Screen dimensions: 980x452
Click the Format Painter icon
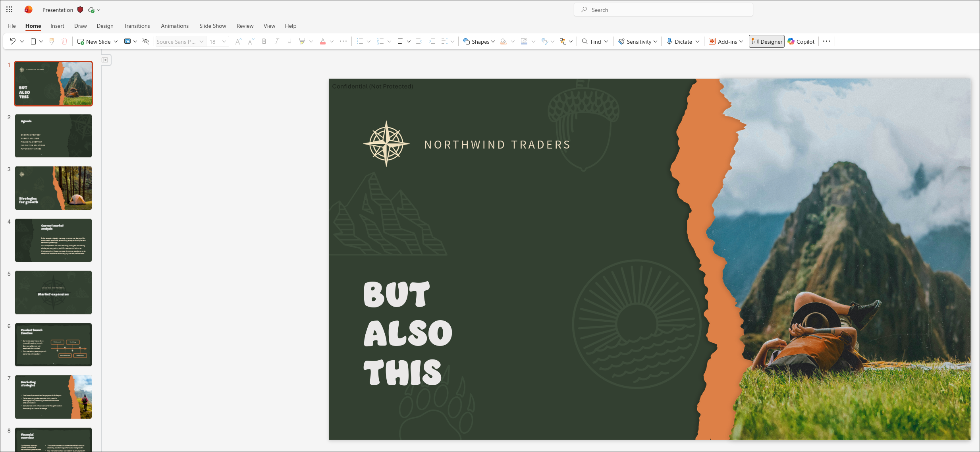pos(52,41)
